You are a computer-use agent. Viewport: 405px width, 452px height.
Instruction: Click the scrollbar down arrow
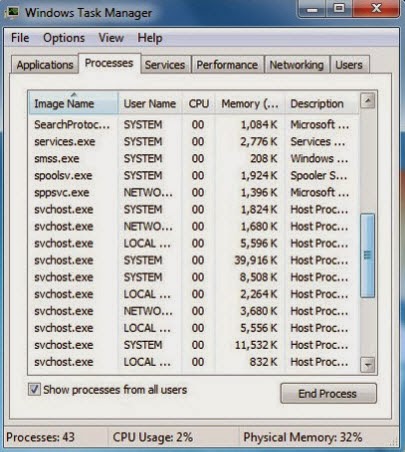pyautogui.click(x=368, y=365)
